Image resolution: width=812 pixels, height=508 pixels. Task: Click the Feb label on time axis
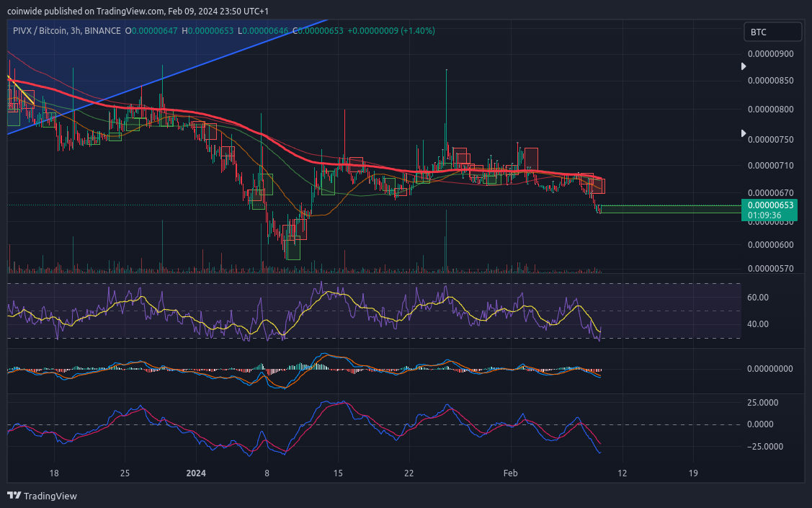(x=511, y=473)
